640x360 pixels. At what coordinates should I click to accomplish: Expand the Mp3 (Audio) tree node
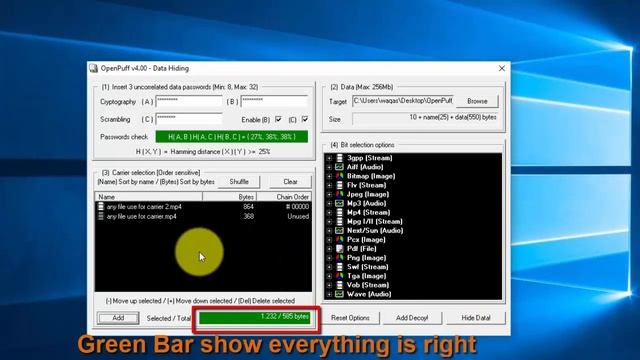click(x=329, y=203)
